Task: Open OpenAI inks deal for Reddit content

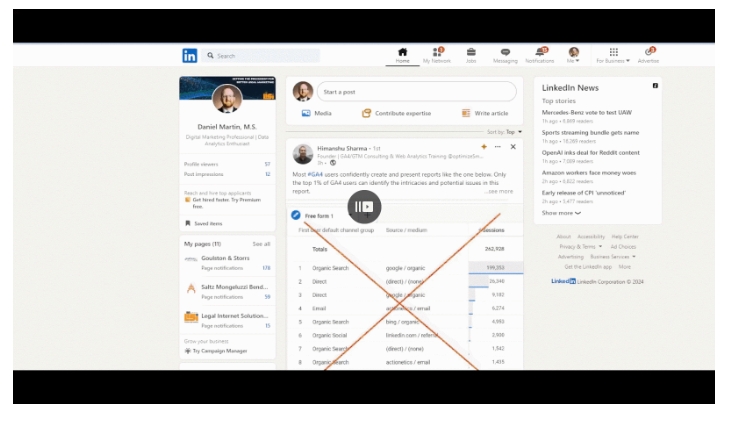Action: pyautogui.click(x=590, y=152)
